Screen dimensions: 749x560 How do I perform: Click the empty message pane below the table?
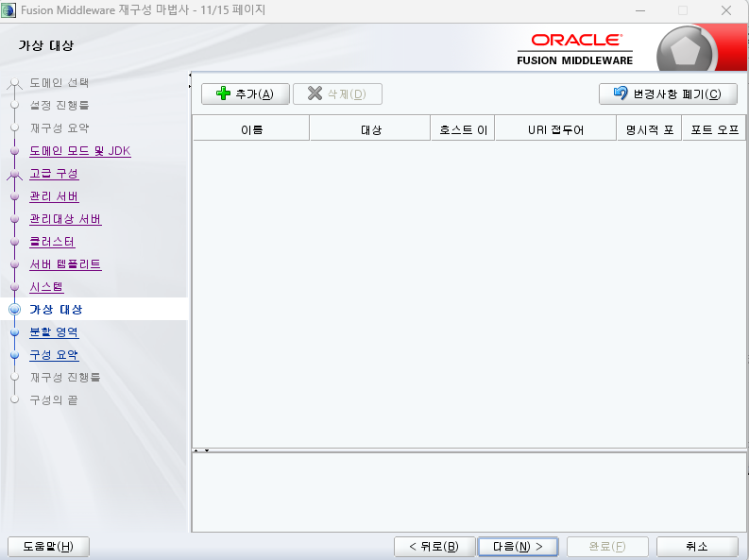tap(468, 492)
